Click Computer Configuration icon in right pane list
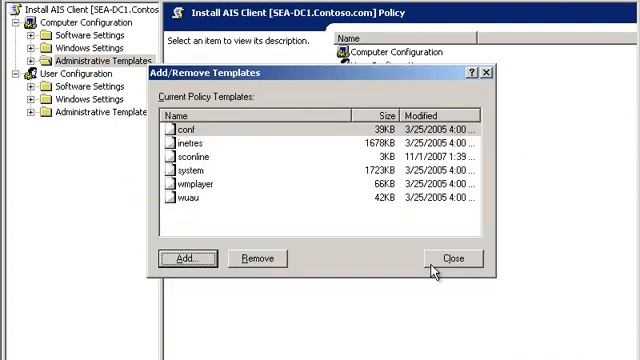The image size is (640, 360). [343, 52]
